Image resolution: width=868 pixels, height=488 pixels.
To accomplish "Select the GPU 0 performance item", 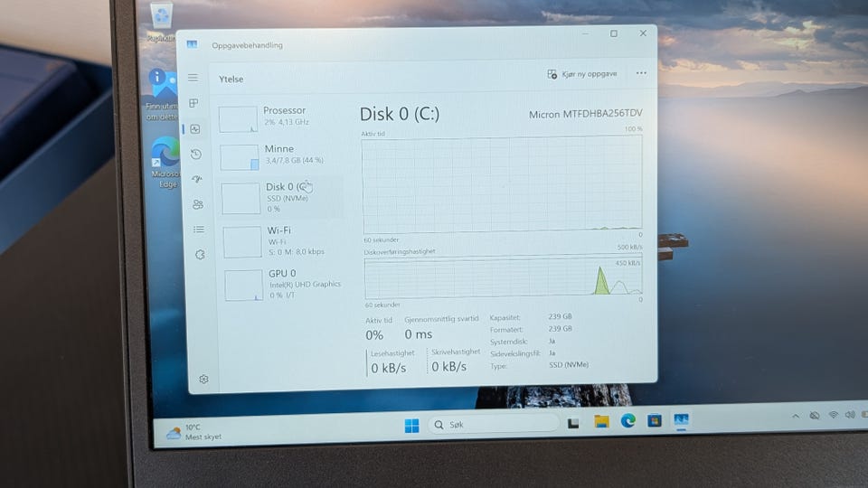I will tap(285, 285).
